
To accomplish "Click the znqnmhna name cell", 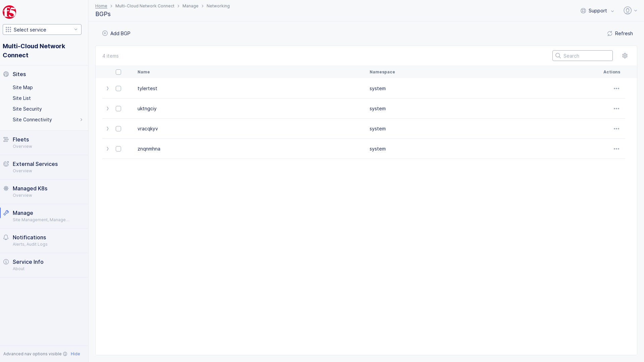I will tap(149, 149).
